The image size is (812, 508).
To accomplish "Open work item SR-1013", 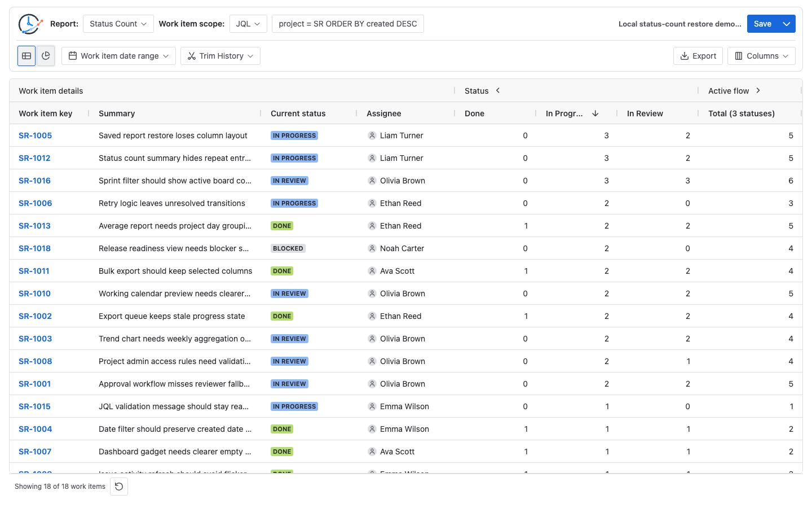I will pos(34,226).
